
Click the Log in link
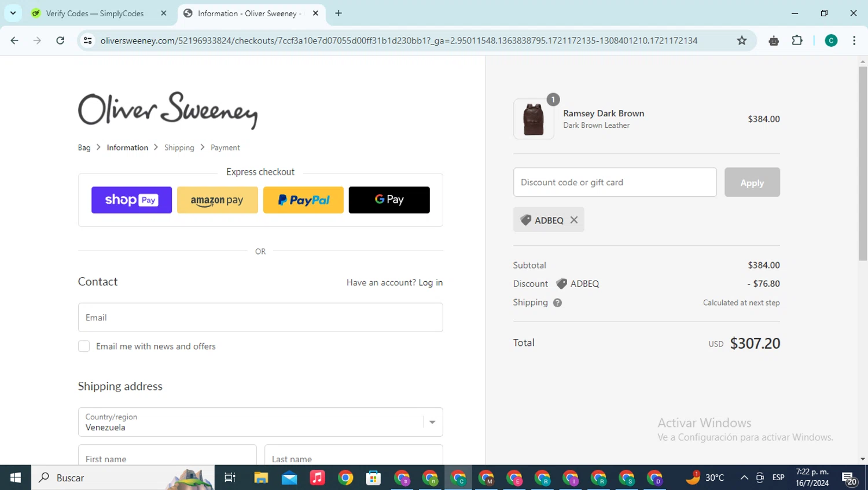[x=431, y=282]
